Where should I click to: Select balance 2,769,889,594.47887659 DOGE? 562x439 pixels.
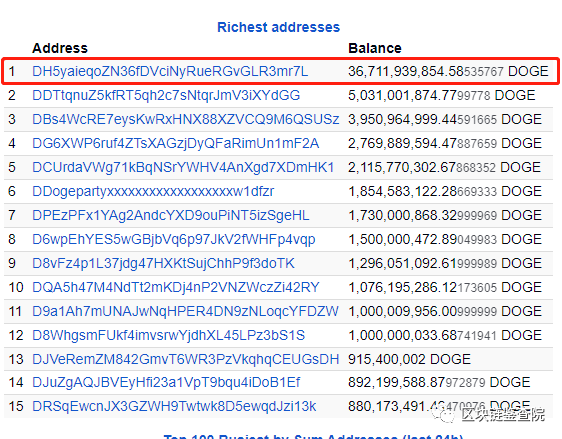(x=445, y=143)
